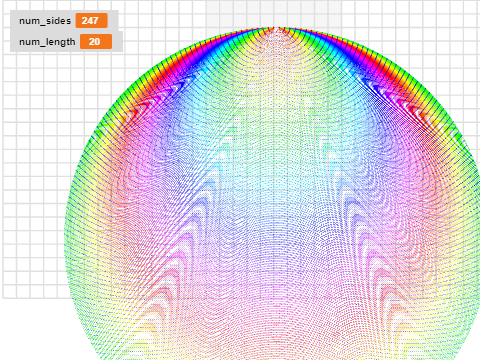The height and width of the screenshot is (360, 480).
Task: Click the num_length label text
Action: [x=47, y=42]
